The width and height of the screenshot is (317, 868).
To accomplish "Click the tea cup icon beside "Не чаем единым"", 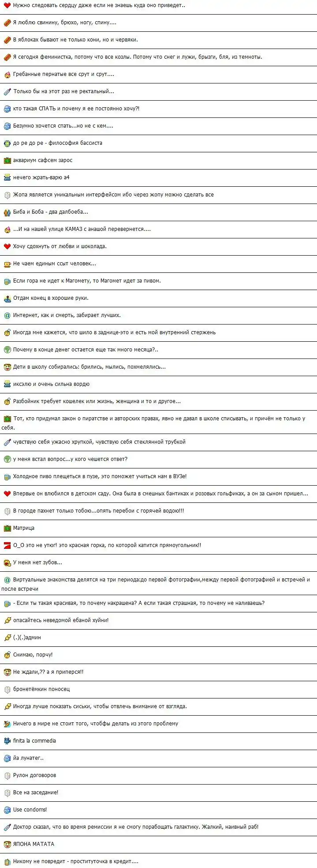I will tap(7, 264).
